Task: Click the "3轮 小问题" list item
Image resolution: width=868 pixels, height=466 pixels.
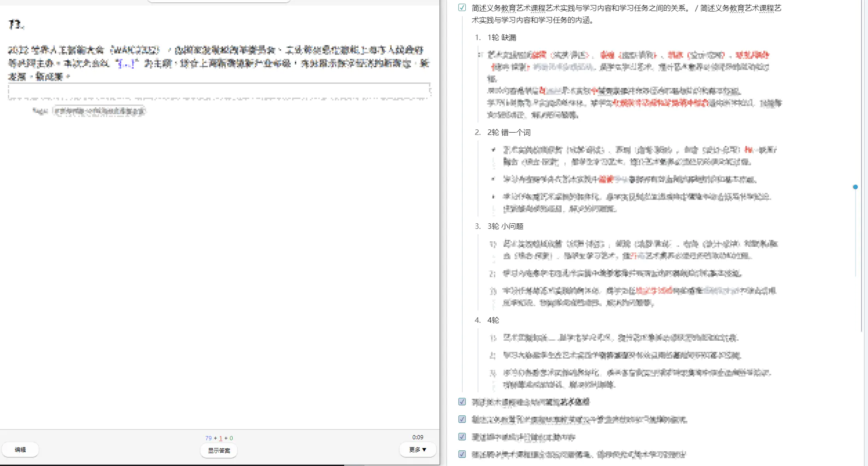Action: pyautogui.click(x=505, y=226)
